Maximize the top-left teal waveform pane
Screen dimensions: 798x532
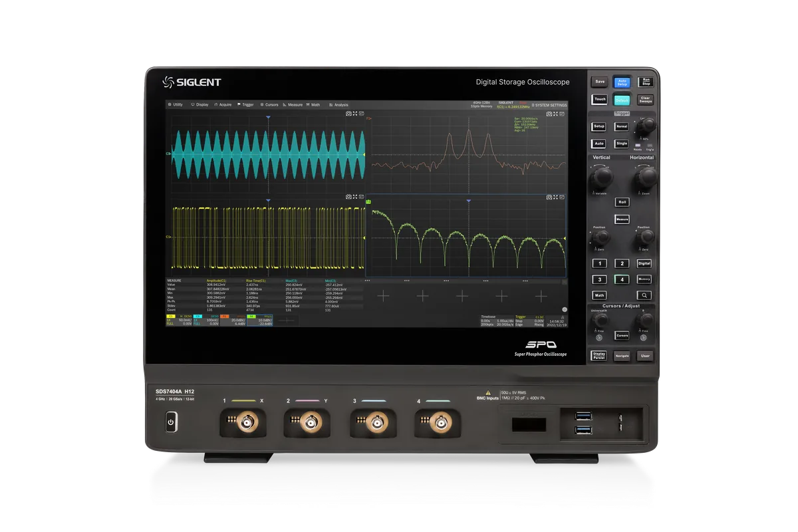point(355,114)
